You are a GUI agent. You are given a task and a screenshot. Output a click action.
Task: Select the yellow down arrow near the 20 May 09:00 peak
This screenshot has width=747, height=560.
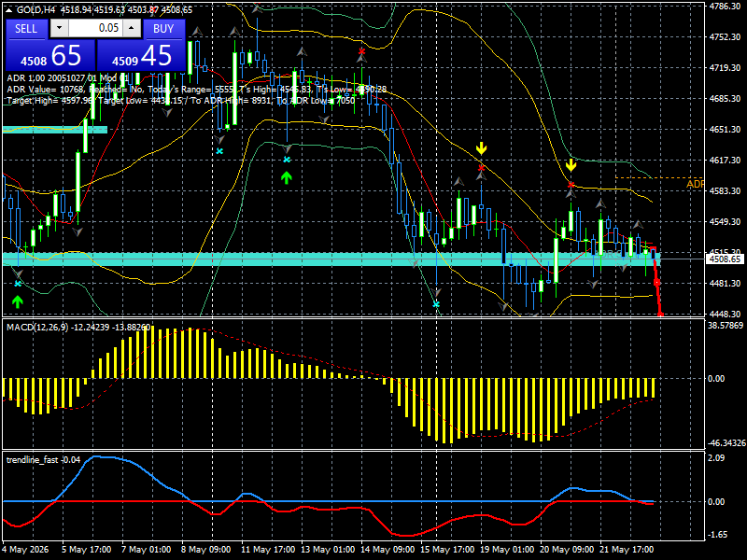(571, 165)
